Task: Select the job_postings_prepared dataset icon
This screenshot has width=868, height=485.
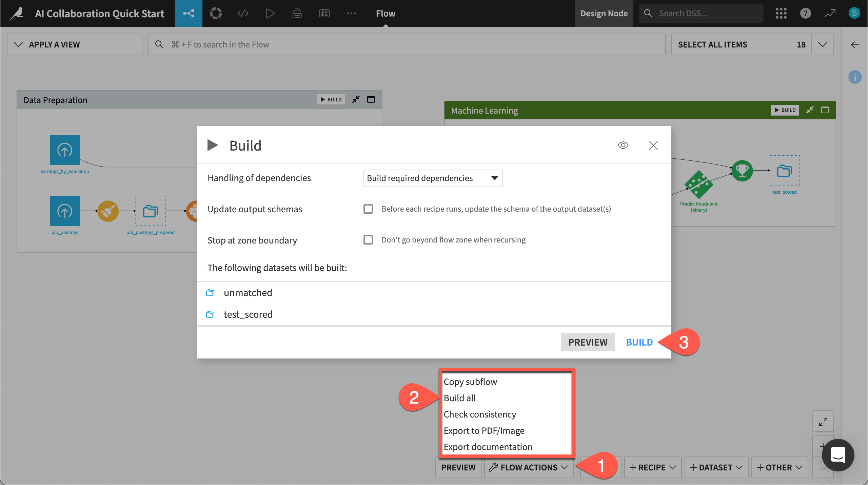Action: [x=151, y=211]
